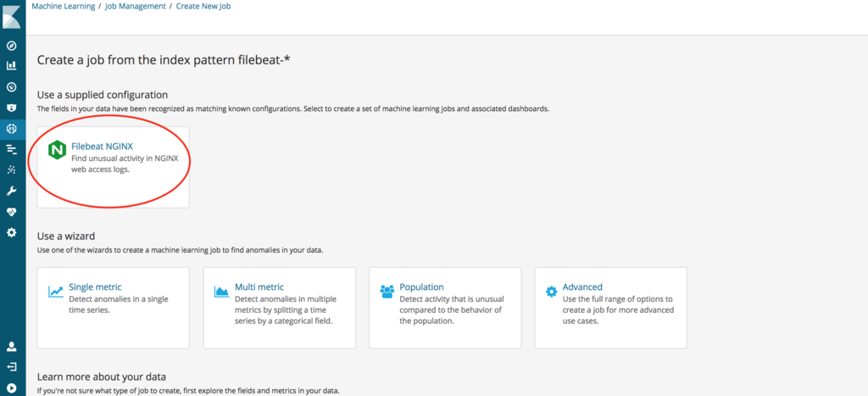
Task: Click the green NGINX hexagon icon
Action: click(x=57, y=151)
